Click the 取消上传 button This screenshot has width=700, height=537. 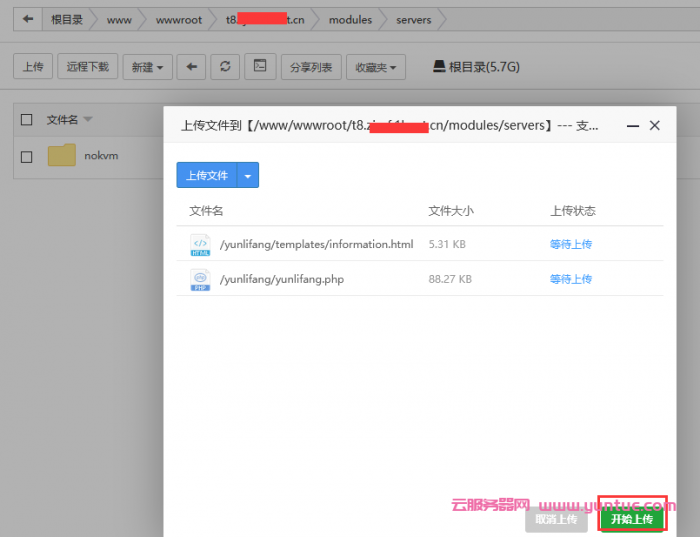click(x=556, y=519)
